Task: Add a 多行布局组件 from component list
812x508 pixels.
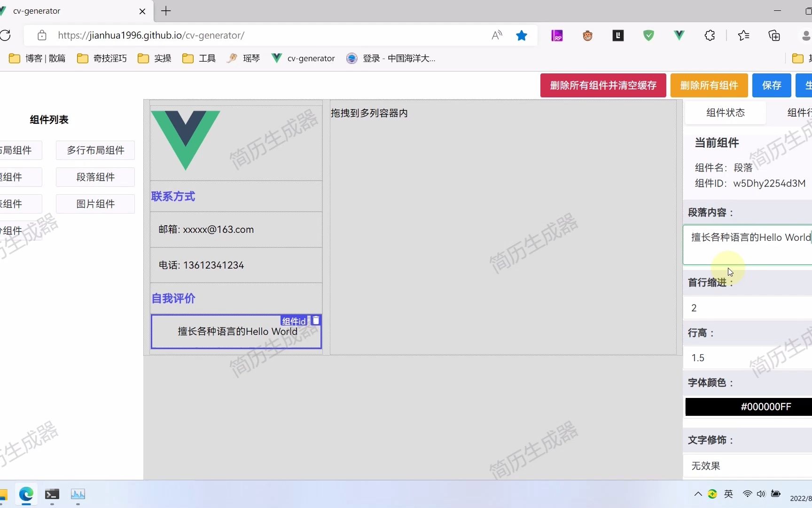Action: tap(95, 151)
